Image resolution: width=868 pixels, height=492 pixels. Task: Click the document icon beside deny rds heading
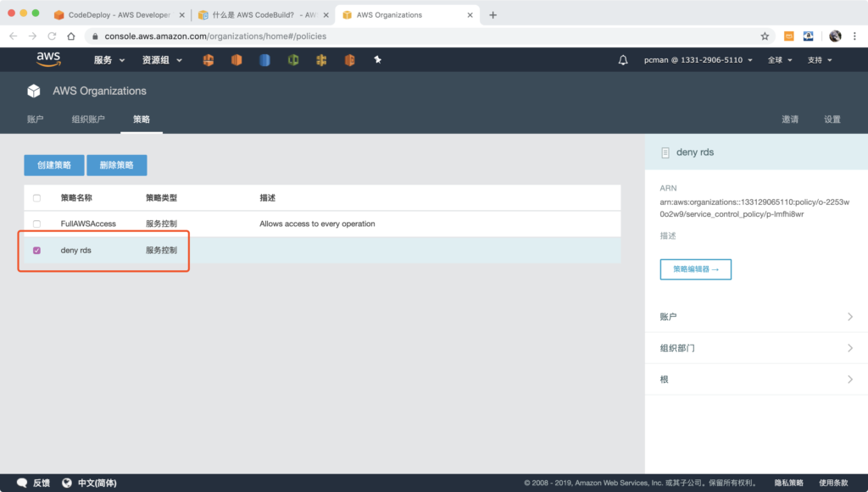point(665,152)
